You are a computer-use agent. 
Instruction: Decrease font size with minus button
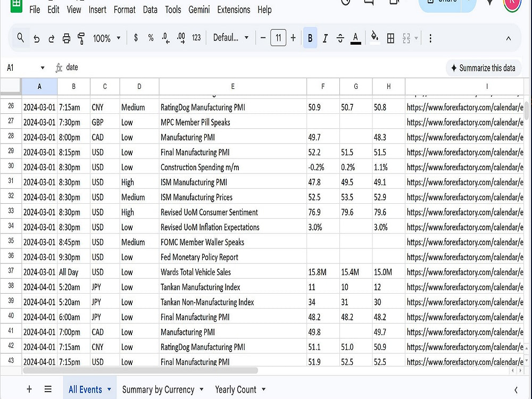(263, 38)
